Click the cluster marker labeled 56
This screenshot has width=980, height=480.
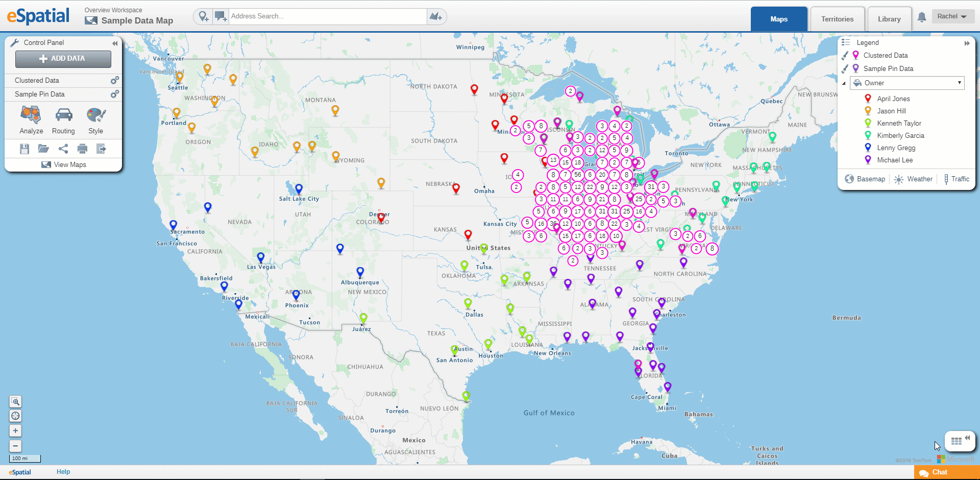pos(577,174)
